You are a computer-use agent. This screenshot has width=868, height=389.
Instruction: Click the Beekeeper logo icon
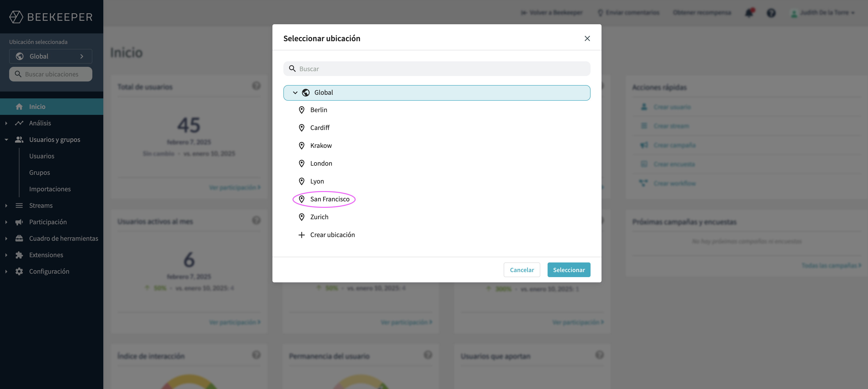[x=16, y=17]
